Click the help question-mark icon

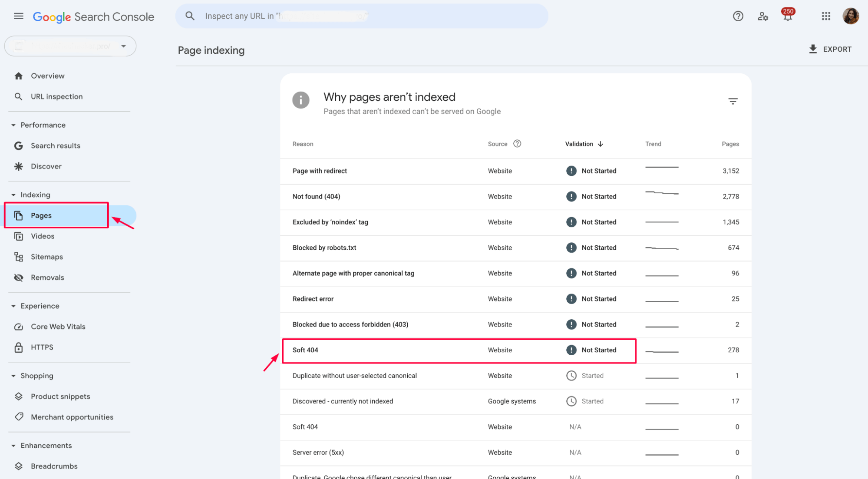pos(738,16)
